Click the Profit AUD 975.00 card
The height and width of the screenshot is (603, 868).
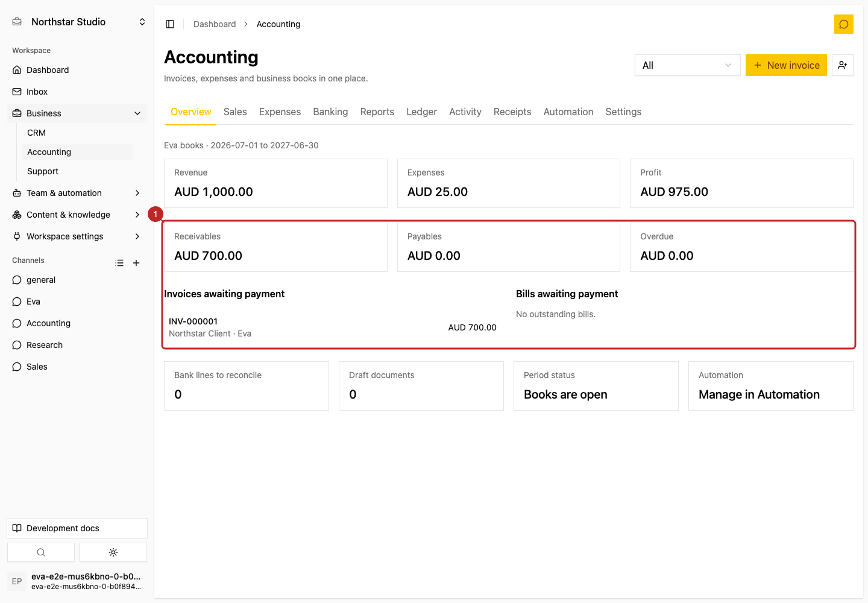point(741,183)
